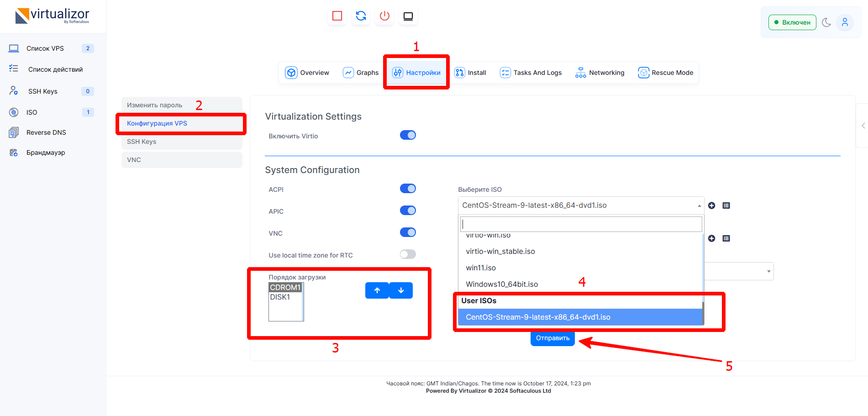The image size is (868, 416).
Task: Toggle dark mode with the moon icon
Action: coord(826,22)
